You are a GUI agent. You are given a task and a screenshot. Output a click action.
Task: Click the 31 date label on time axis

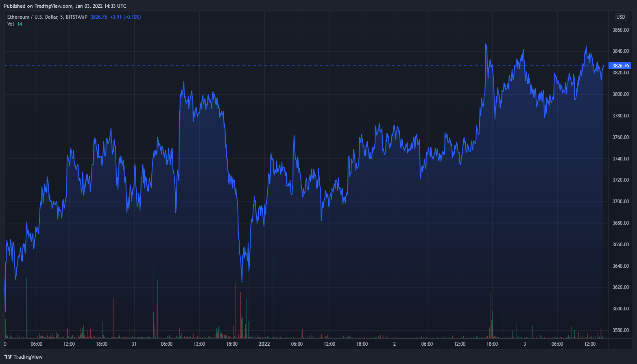click(134, 344)
